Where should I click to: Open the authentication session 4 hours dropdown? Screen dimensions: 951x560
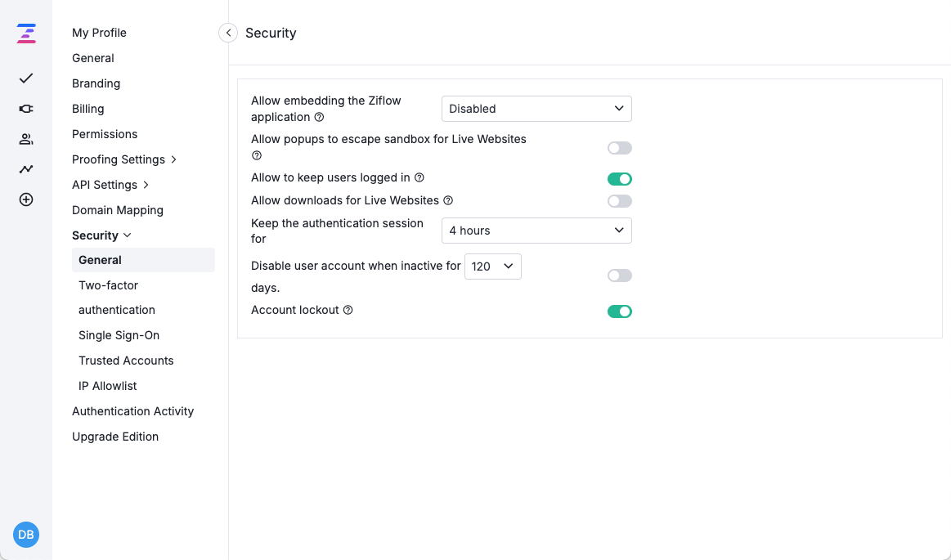(x=536, y=231)
